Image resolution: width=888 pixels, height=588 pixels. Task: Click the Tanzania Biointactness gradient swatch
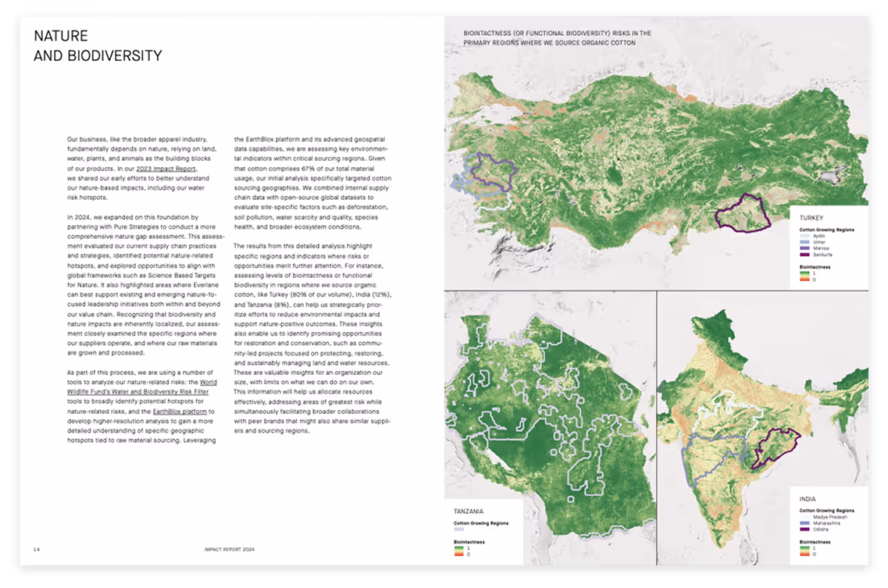(458, 551)
